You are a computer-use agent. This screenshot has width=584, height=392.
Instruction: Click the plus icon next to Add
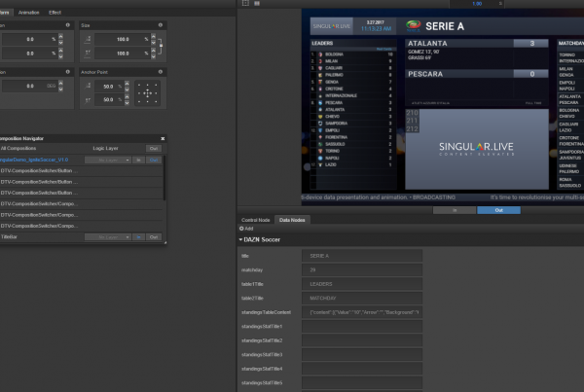pyautogui.click(x=241, y=229)
